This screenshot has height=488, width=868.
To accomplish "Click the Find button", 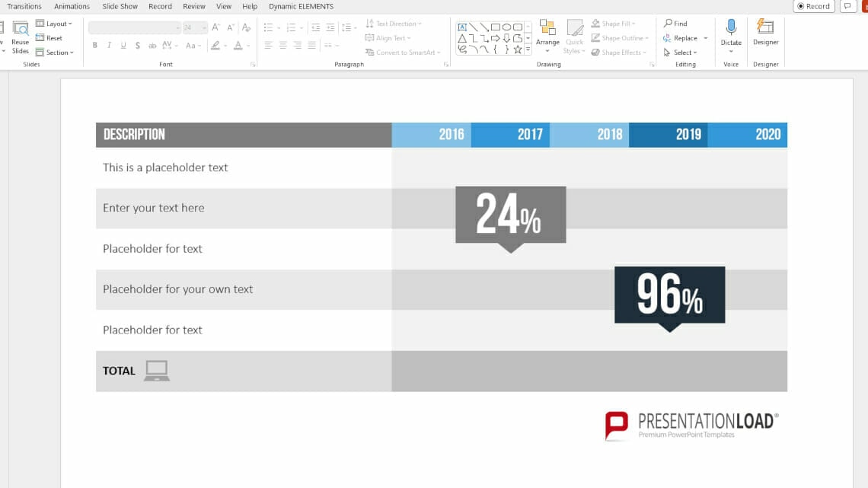I will tap(675, 24).
